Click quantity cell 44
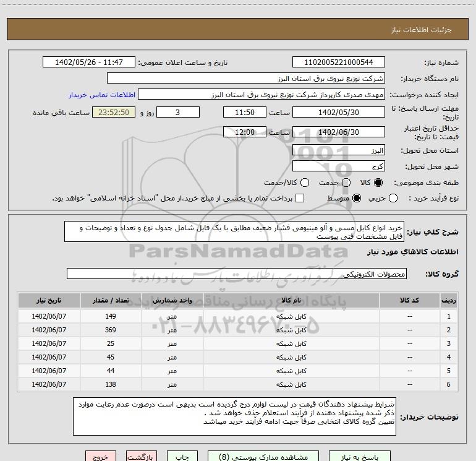476x461 pixels. [111, 371]
